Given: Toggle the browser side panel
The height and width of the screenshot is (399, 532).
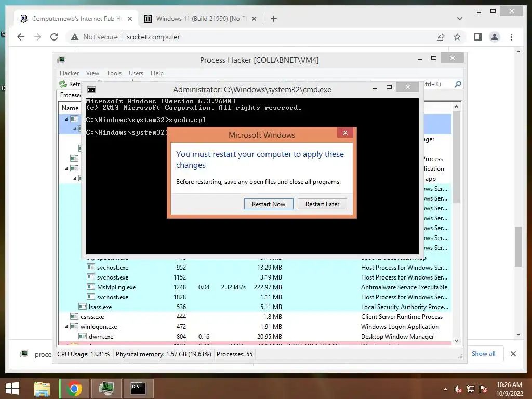Looking at the screenshot, I should (478, 37).
